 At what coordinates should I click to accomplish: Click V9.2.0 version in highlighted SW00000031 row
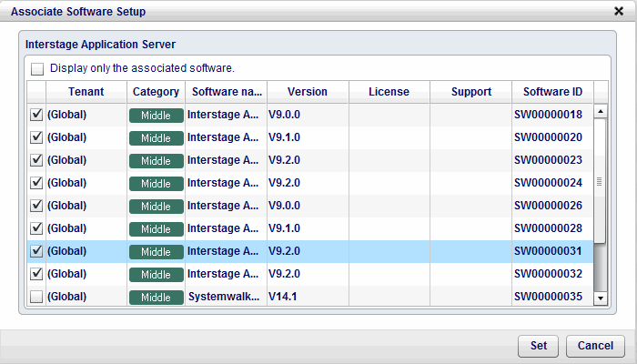(284, 251)
